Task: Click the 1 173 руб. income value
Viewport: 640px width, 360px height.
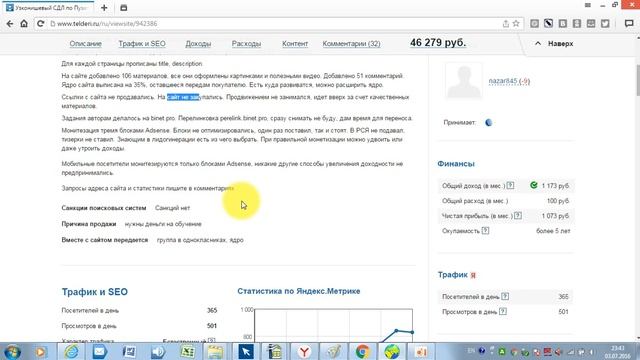Action: coord(555,186)
